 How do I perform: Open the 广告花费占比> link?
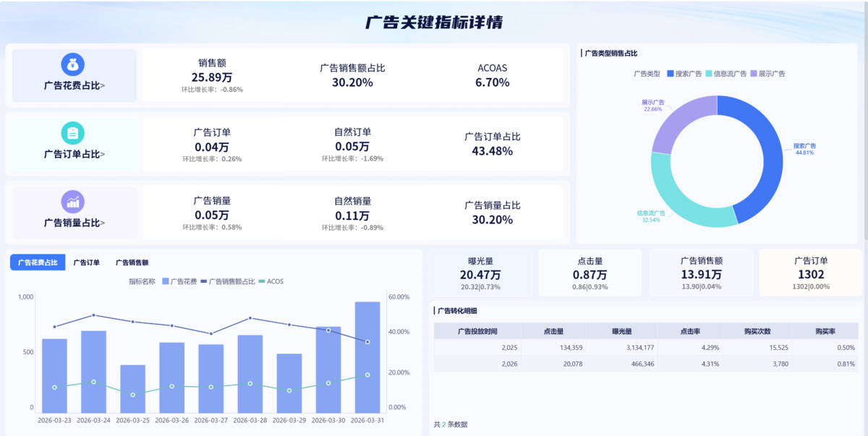(75, 85)
